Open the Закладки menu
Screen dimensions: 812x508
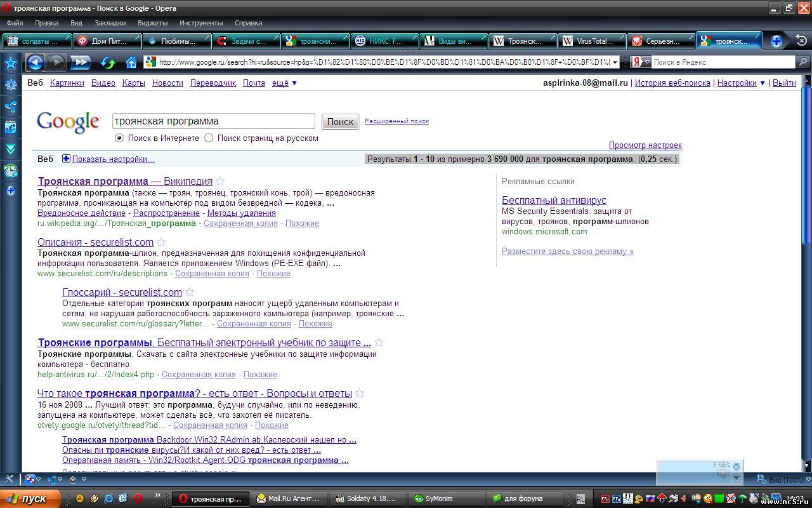tap(110, 23)
